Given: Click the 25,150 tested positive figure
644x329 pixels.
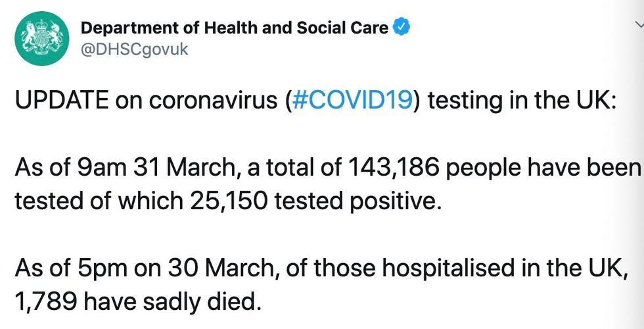Looking at the screenshot, I should click(227, 201).
